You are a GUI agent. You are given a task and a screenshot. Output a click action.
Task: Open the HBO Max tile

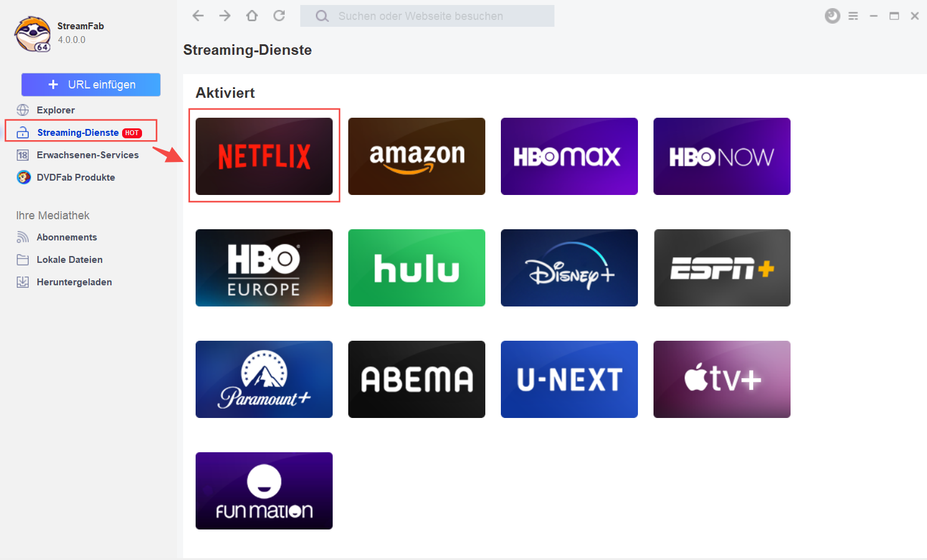point(569,156)
